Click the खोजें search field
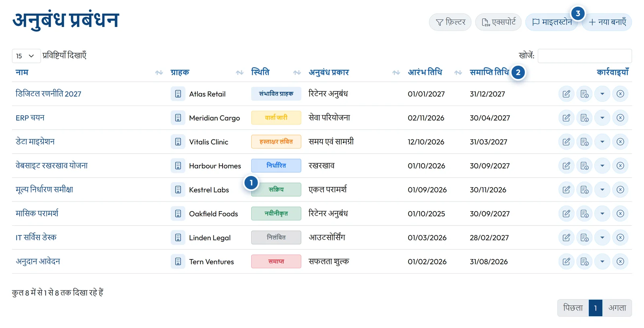Image resolution: width=644 pixels, height=328 pixels. [584, 56]
